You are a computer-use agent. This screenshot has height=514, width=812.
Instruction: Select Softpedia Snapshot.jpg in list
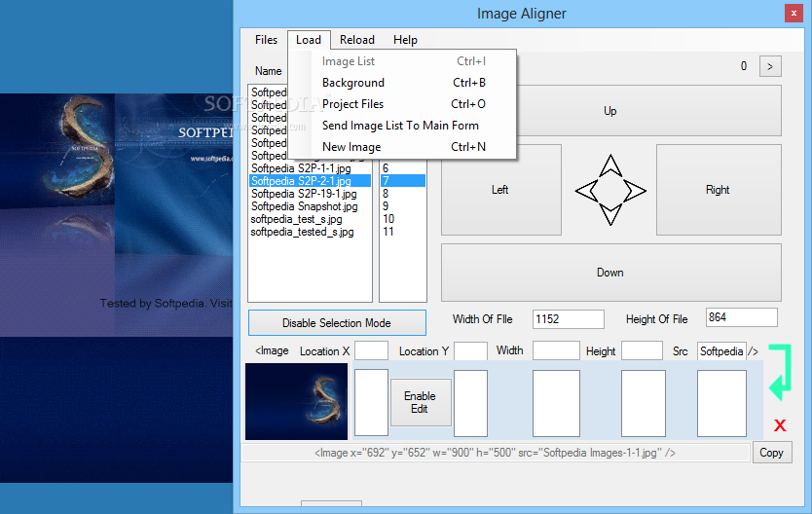pyautogui.click(x=310, y=206)
